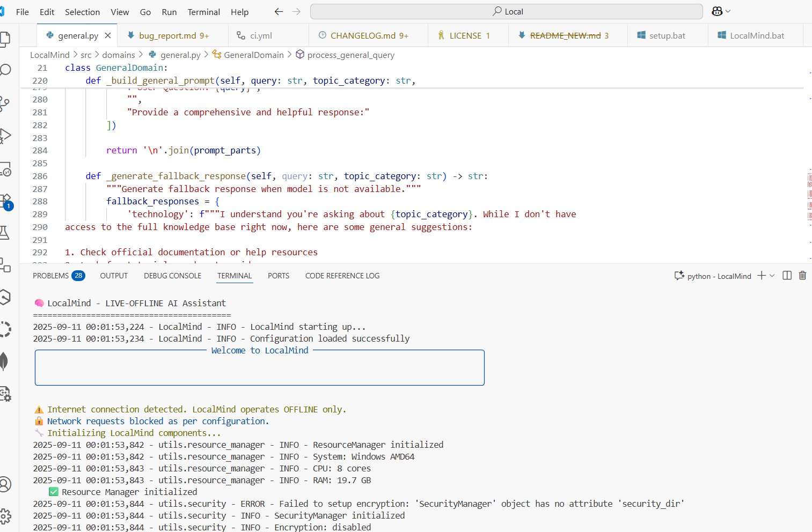Switch to the setup.bat tab
812x532 pixels.
tap(667, 35)
